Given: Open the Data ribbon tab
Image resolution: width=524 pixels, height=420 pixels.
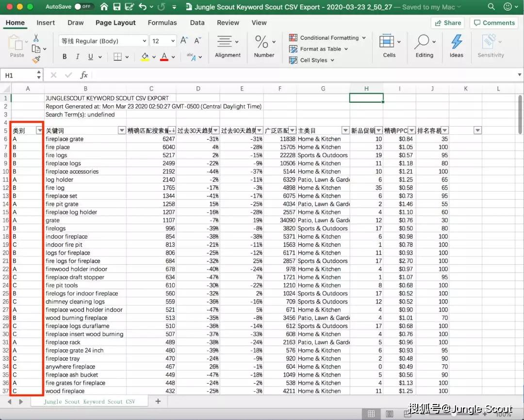Looking at the screenshot, I should point(197,23).
